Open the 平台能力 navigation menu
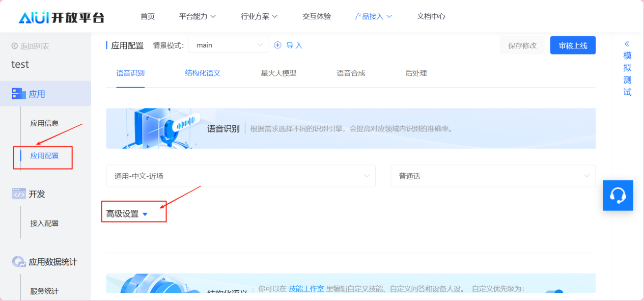Viewport: 644px width, 301px height. point(198,16)
